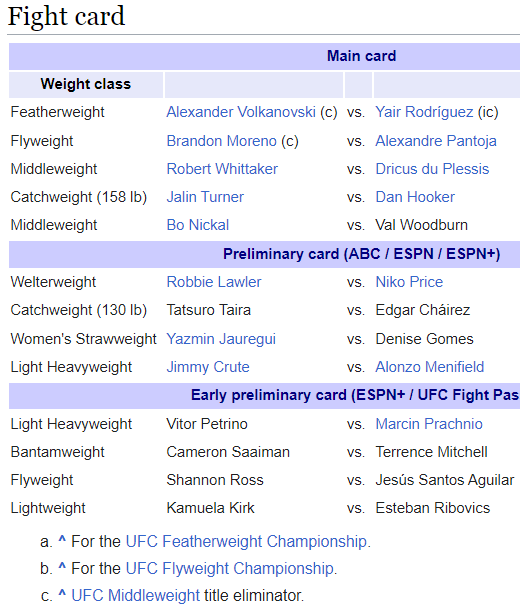
Task: Click the Robbie Lawler link
Action: click(x=214, y=282)
